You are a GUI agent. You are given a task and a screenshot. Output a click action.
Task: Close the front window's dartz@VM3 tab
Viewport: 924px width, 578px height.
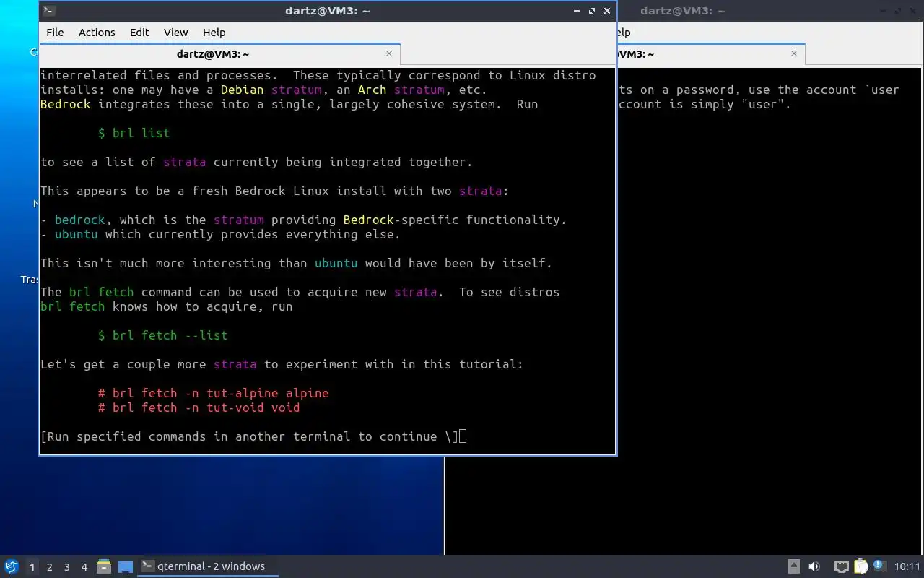tap(389, 53)
